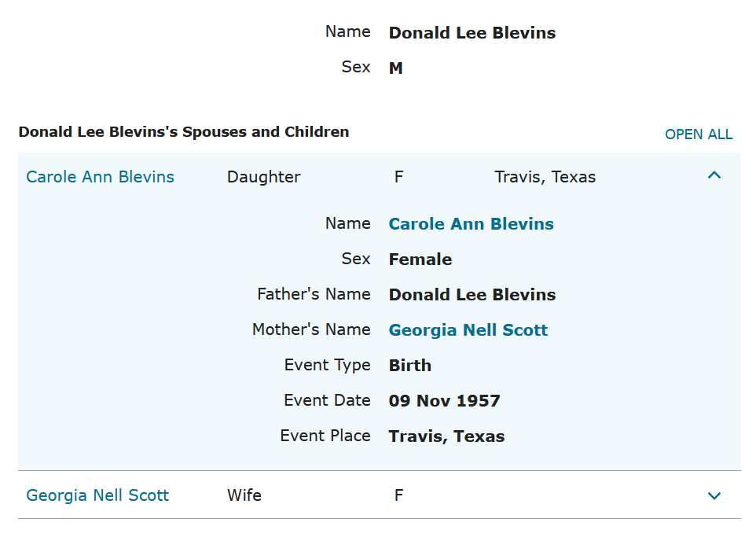
Task: Follow the Mother's Name link Georgia Nell Scott
Action: 468,330
